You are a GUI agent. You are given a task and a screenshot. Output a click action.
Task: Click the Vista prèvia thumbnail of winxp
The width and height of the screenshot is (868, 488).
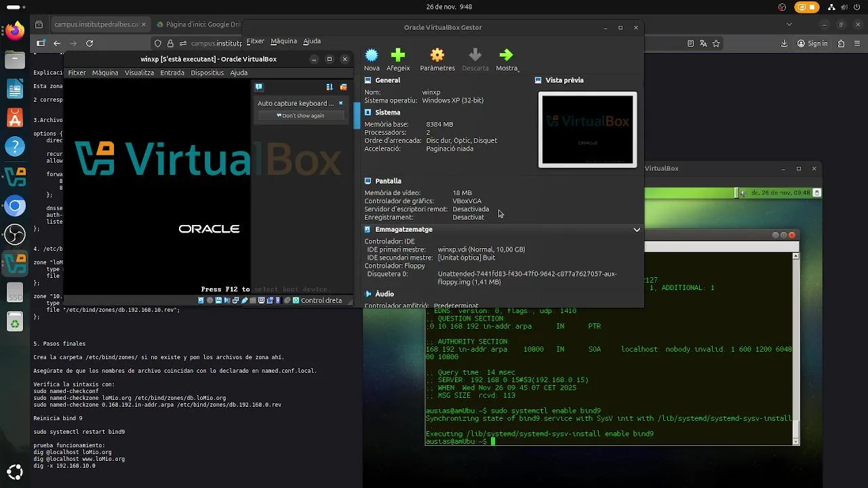587,129
